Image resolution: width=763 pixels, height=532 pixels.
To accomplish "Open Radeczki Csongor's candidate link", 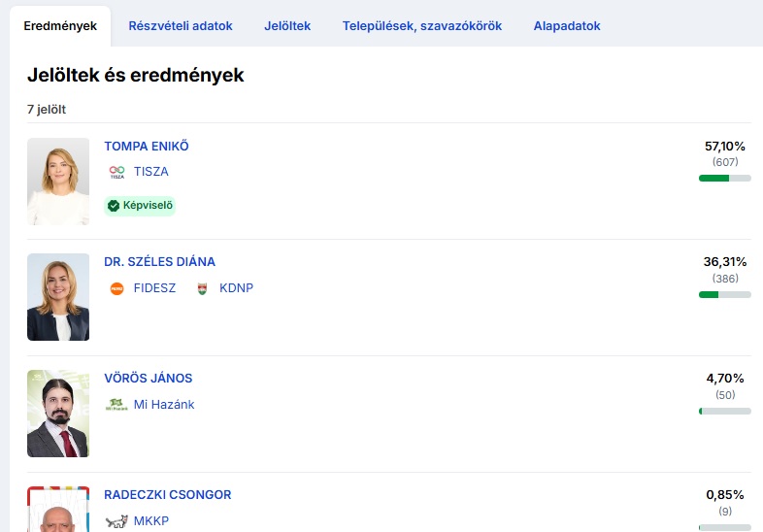I will (168, 495).
